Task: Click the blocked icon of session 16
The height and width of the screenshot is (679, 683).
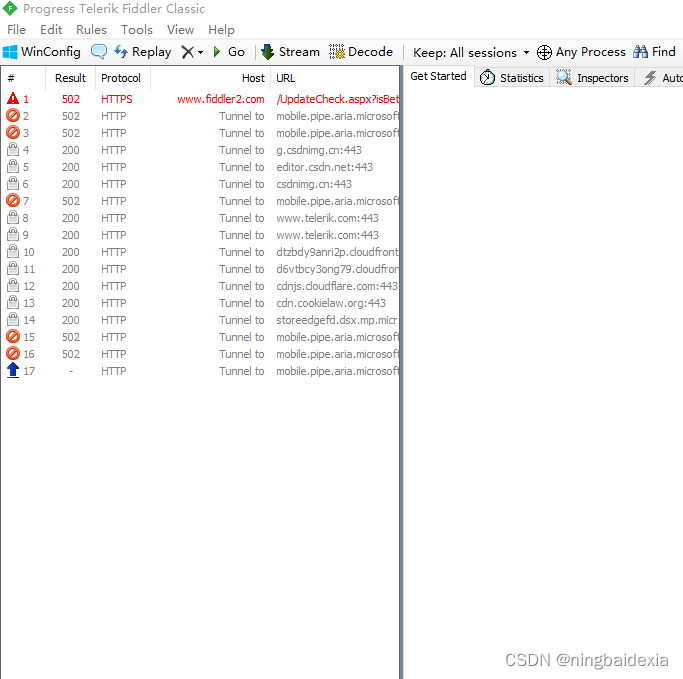Action: [13, 353]
